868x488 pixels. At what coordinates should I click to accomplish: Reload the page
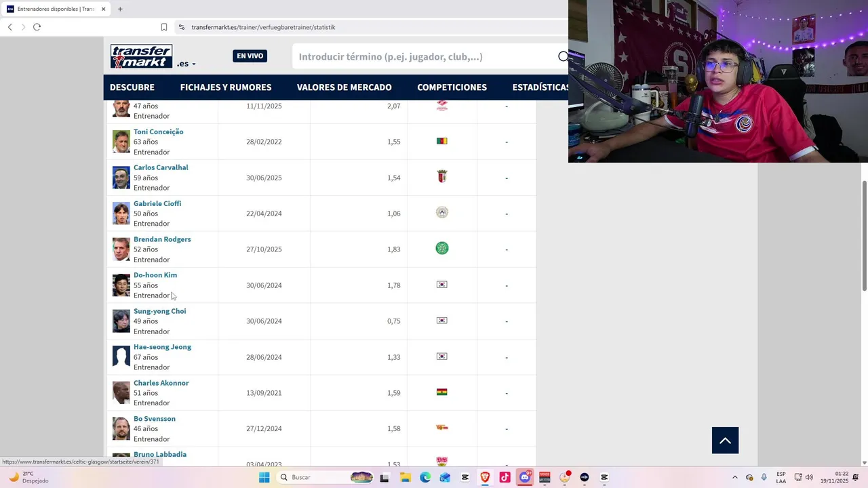[x=37, y=27]
